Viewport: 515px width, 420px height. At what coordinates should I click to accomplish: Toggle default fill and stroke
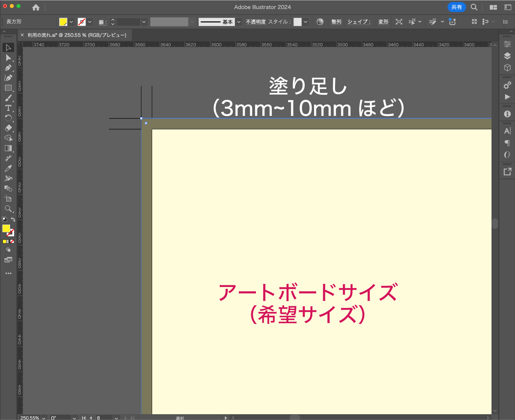coord(4,219)
